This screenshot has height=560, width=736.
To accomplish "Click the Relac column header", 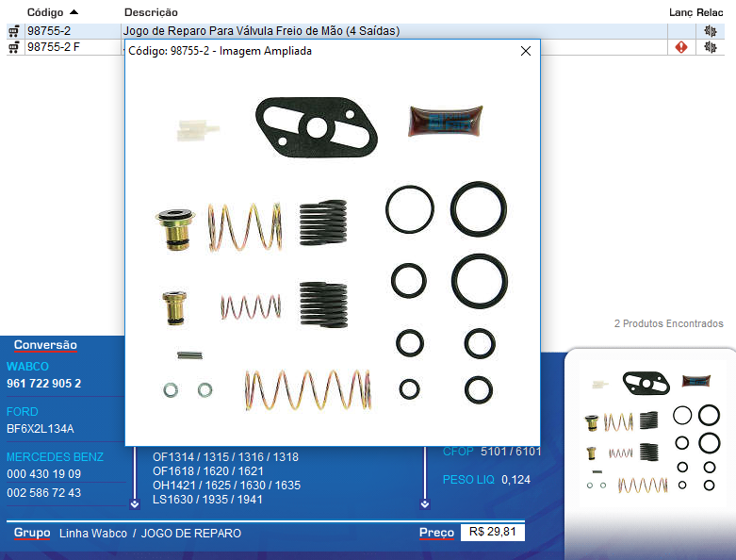I will tap(711, 12).
